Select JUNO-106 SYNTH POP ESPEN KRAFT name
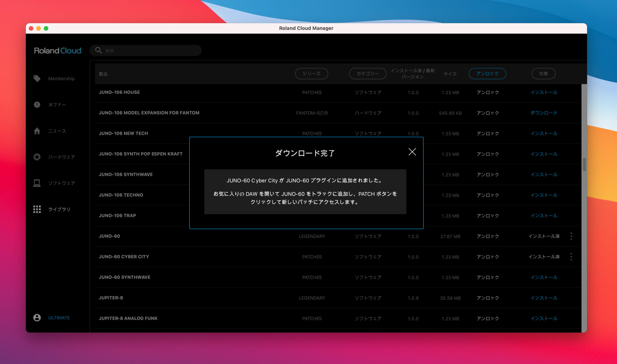The image size is (617, 364). [141, 154]
